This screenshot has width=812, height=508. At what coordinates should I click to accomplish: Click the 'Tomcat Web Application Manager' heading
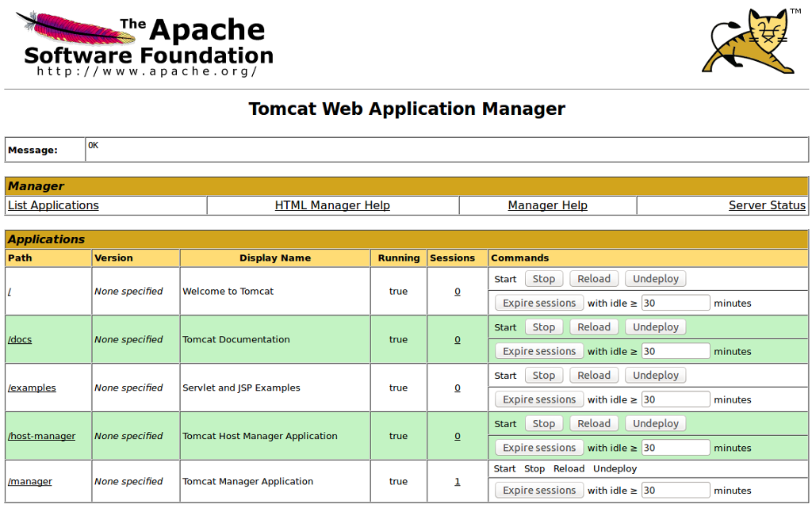tap(407, 109)
